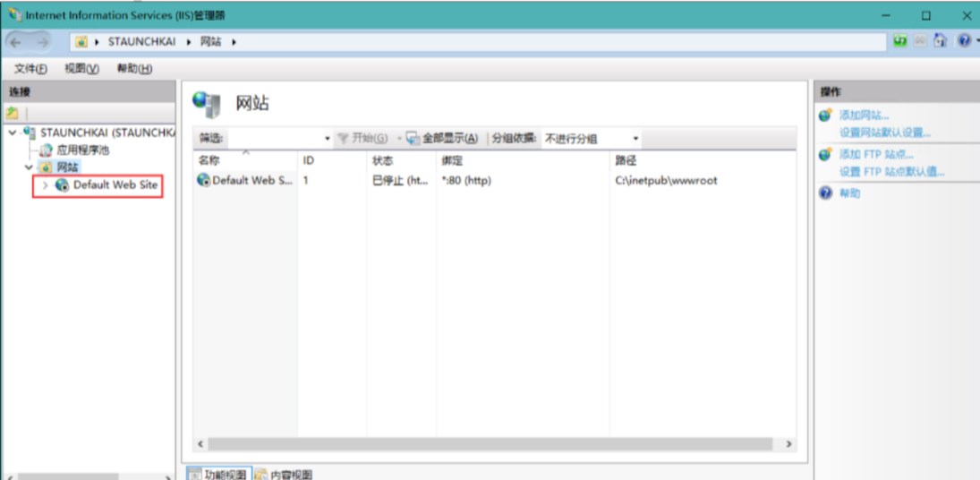Open the dropdown arrow beside the Help icon
Screen dimensions: 980x480
(976, 41)
